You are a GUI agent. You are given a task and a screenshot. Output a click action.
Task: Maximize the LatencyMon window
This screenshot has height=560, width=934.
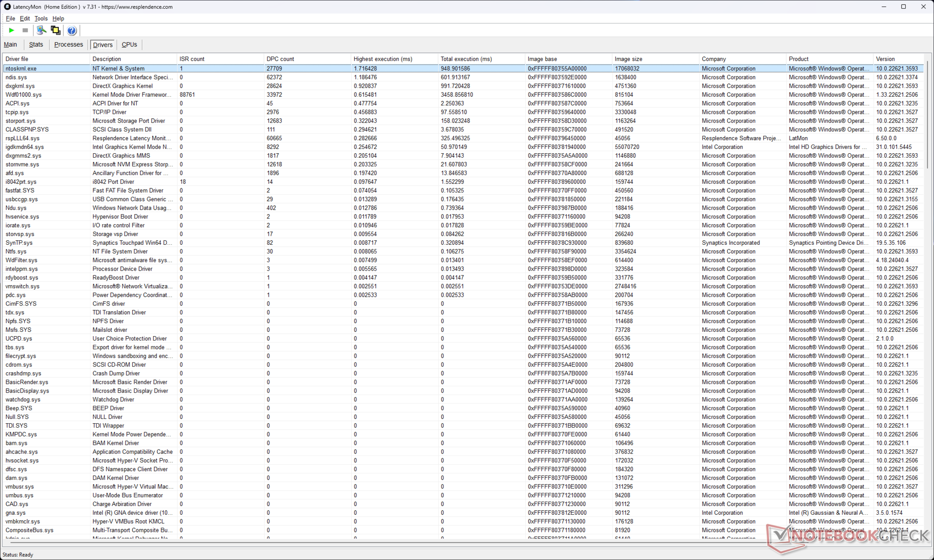click(903, 7)
